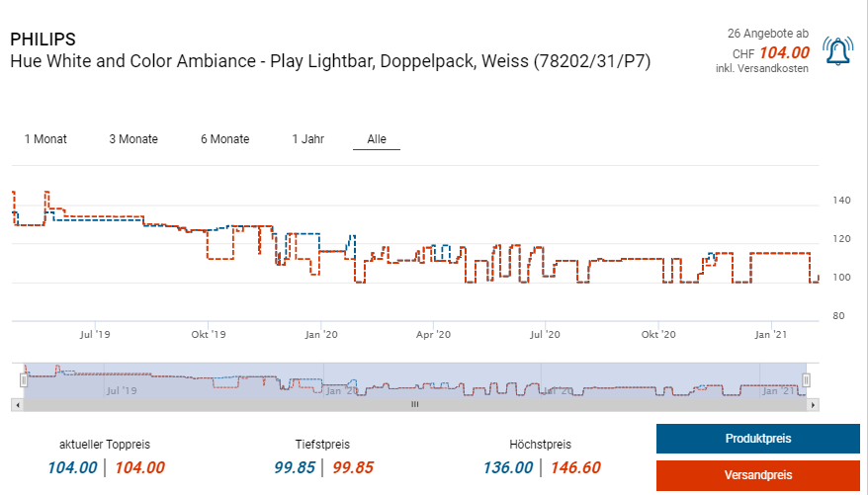Click the navigator scrollbar right arrow
The width and height of the screenshot is (868, 495).
click(813, 404)
